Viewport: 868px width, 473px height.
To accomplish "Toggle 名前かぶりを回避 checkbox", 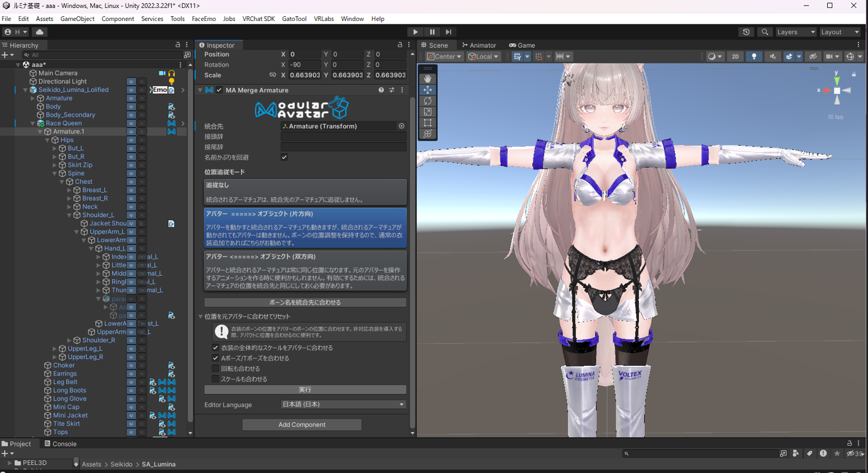I will (x=284, y=157).
